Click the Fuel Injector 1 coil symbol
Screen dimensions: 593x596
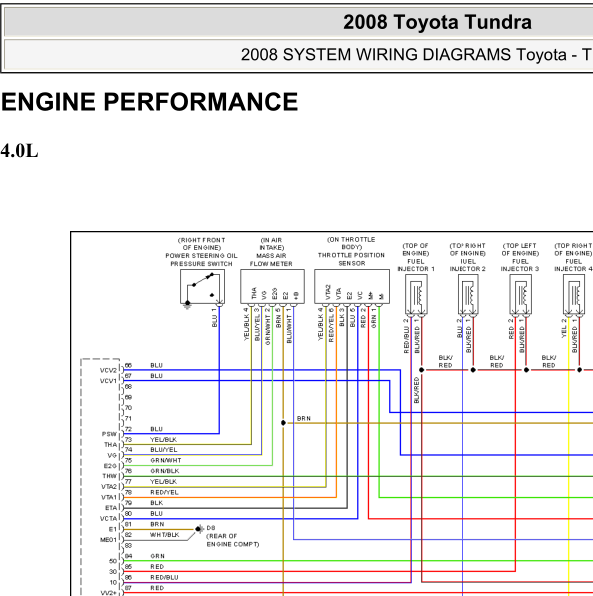tap(416, 295)
